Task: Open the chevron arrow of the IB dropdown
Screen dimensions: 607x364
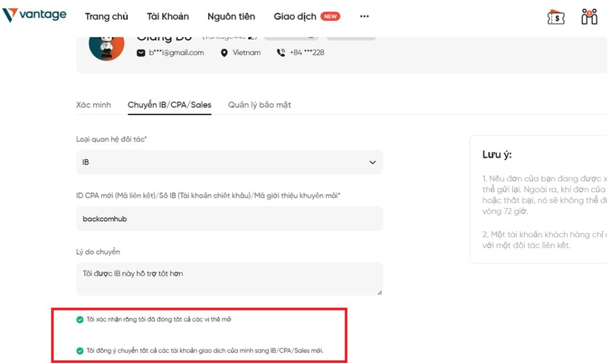Action: click(x=372, y=163)
